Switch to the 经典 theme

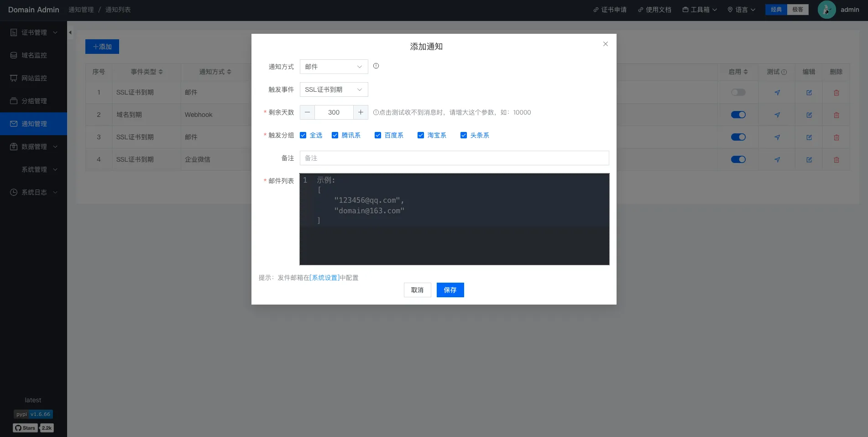pyautogui.click(x=776, y=10)
